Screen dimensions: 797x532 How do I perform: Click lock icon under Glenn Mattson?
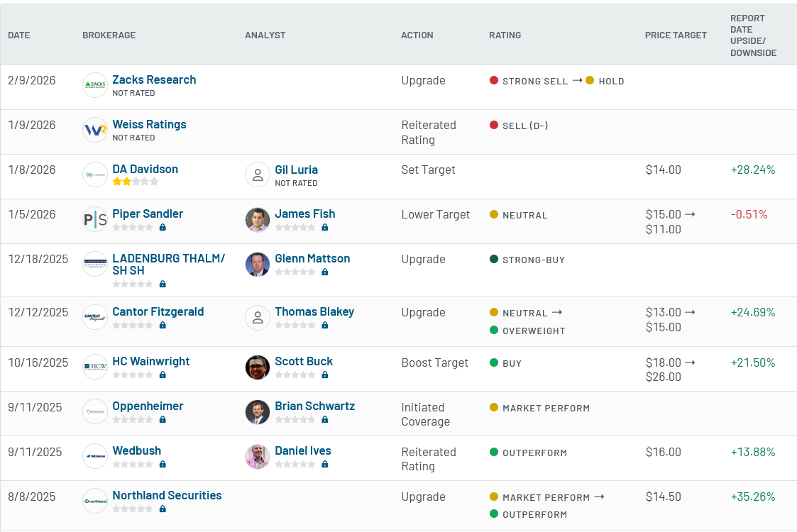tap(325, 272)
